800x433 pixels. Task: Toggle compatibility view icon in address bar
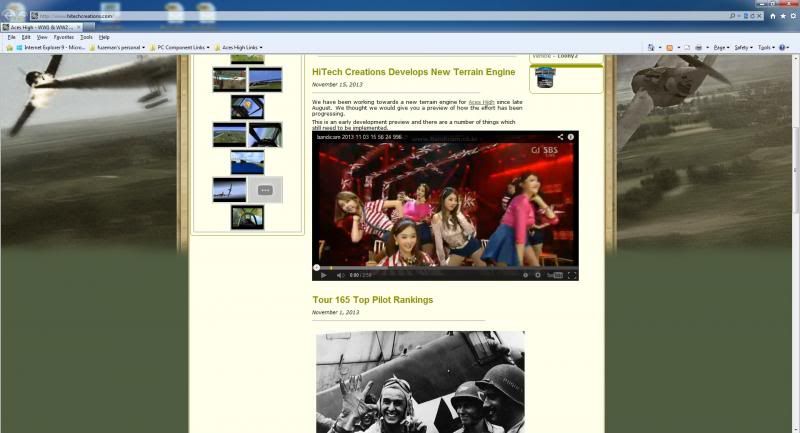click(x=746, y=16)
